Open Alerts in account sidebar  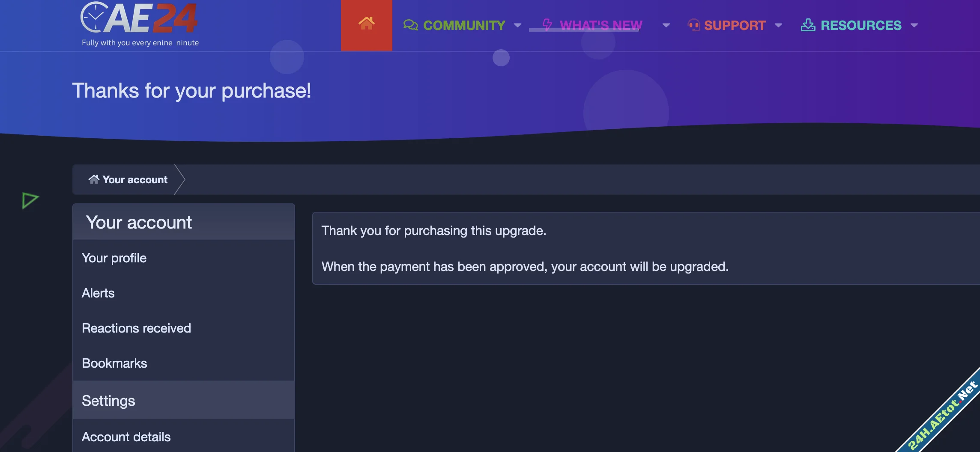[98, 293]
